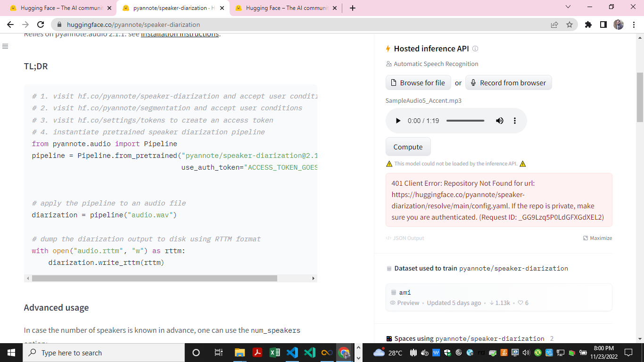Click the address bar URL

133,25
